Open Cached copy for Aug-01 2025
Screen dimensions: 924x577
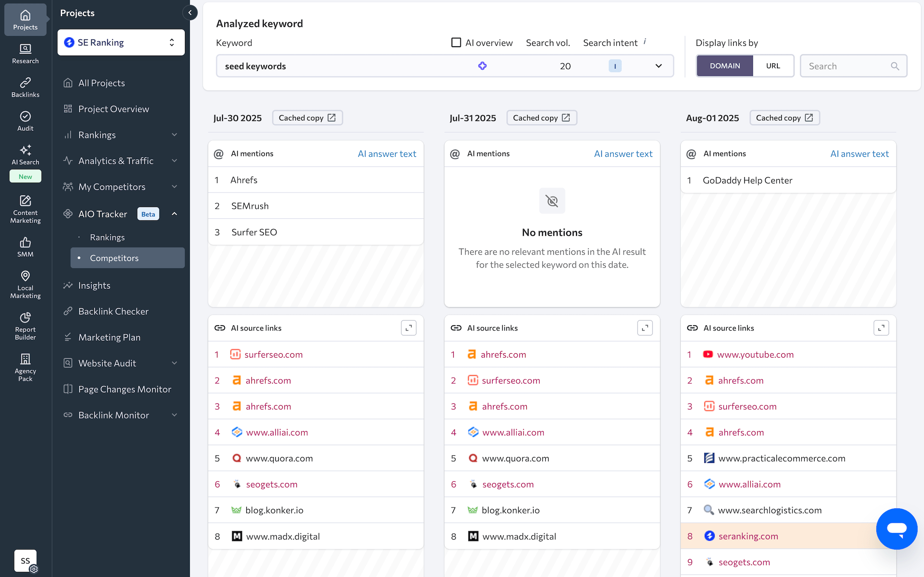[x=784, y=117]
